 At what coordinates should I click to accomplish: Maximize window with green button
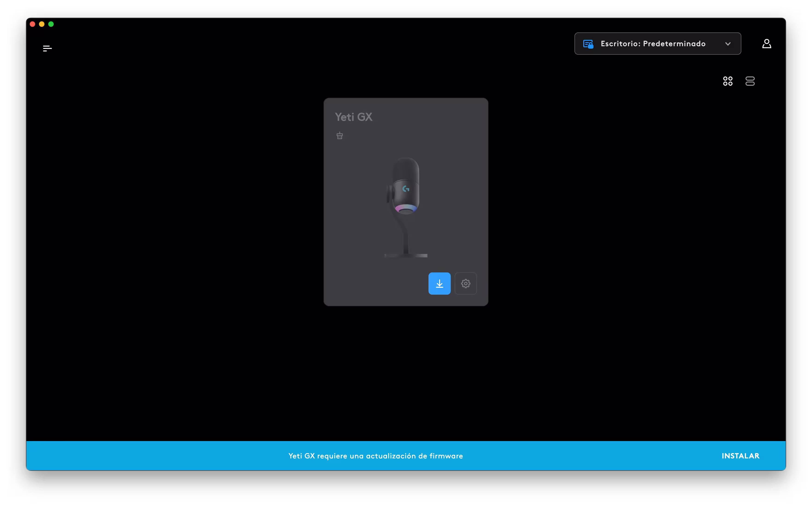click(51, 24)
